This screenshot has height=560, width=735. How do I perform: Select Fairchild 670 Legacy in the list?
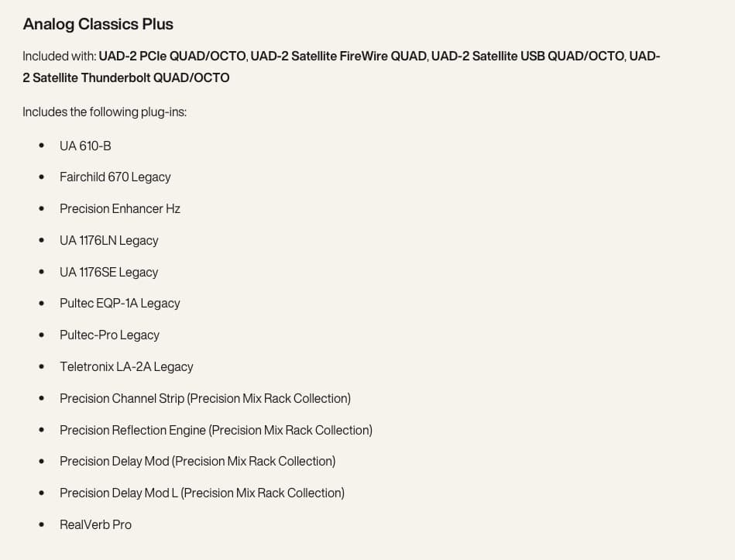[115, 177]
